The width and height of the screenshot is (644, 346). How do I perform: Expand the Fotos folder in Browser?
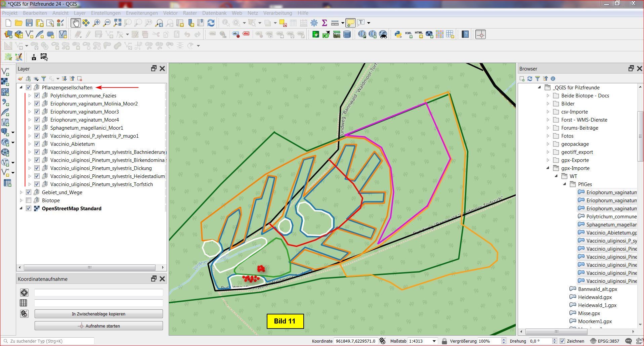tap(548, 136)
